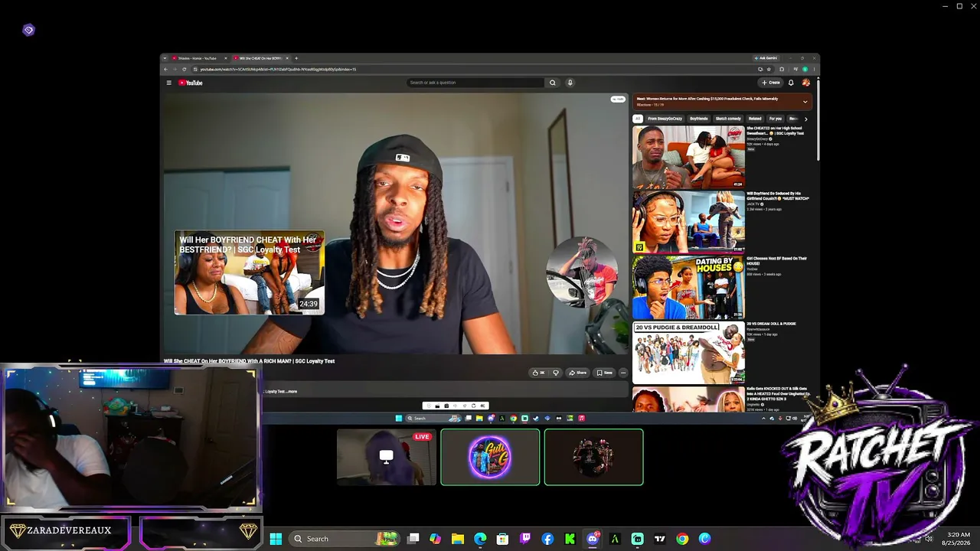Open the purple overlay icon at top-left
The width and height of the screenshot is (980, 551).
pos(28,30)
